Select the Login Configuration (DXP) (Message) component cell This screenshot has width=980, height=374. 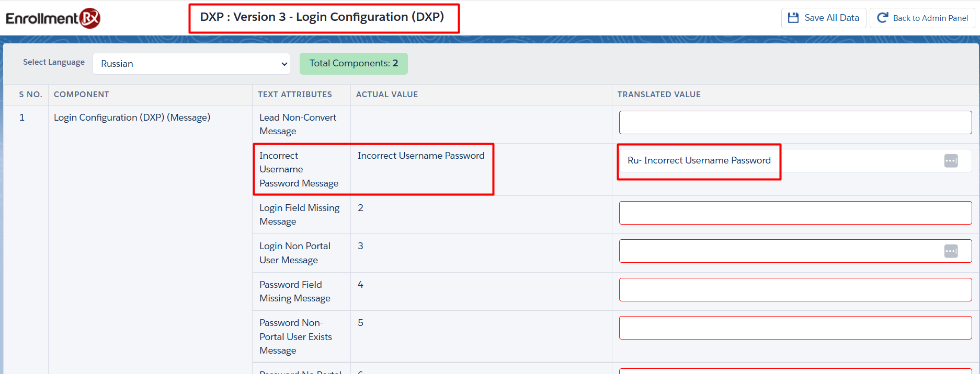point(132,118)
